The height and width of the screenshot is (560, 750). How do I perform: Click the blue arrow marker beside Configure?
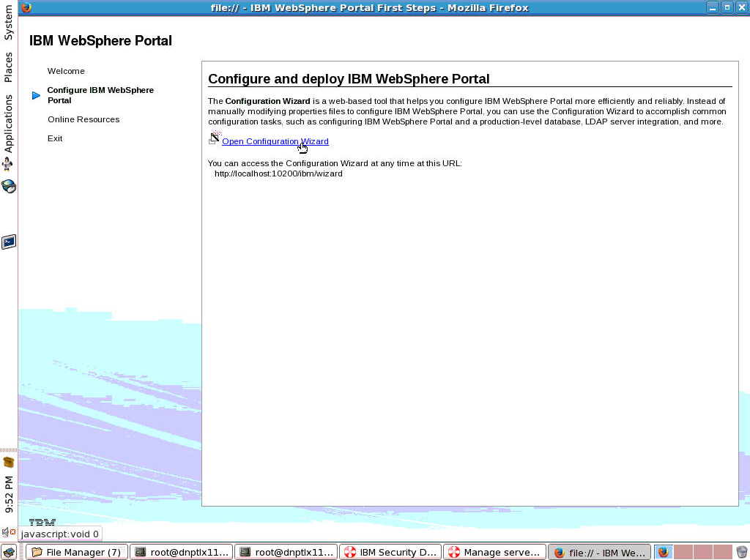36,96
